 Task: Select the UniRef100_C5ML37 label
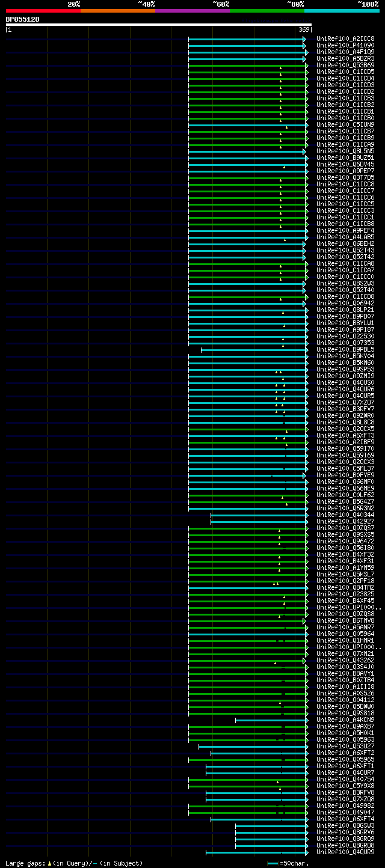tap(345, 468)
